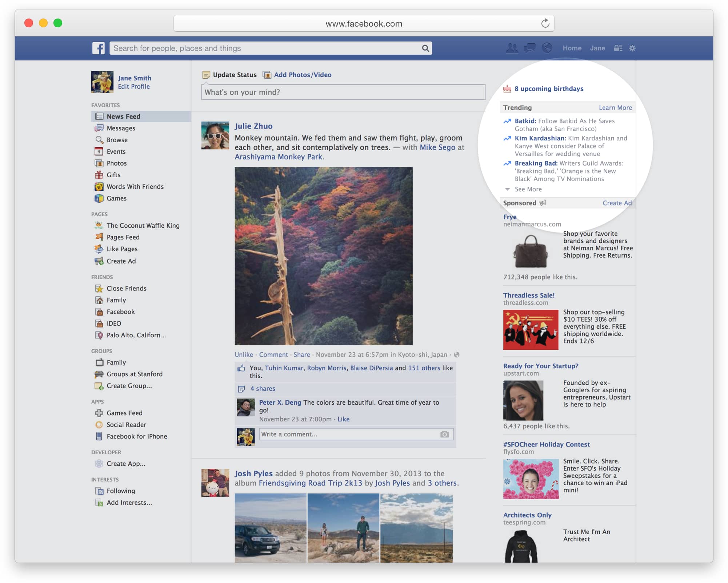This screenshot has width=728, height=583.
Task: Open the settings gear icon
Action: coord(632,48)
